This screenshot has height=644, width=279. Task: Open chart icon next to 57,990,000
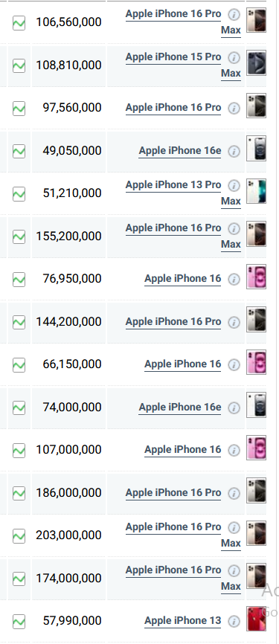19,621
